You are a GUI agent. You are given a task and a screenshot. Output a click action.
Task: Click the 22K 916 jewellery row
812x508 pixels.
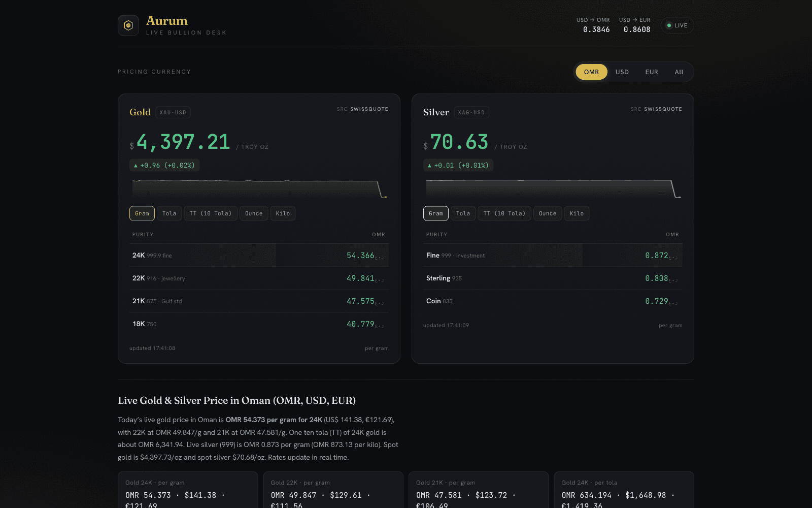(x=259, y=278)
